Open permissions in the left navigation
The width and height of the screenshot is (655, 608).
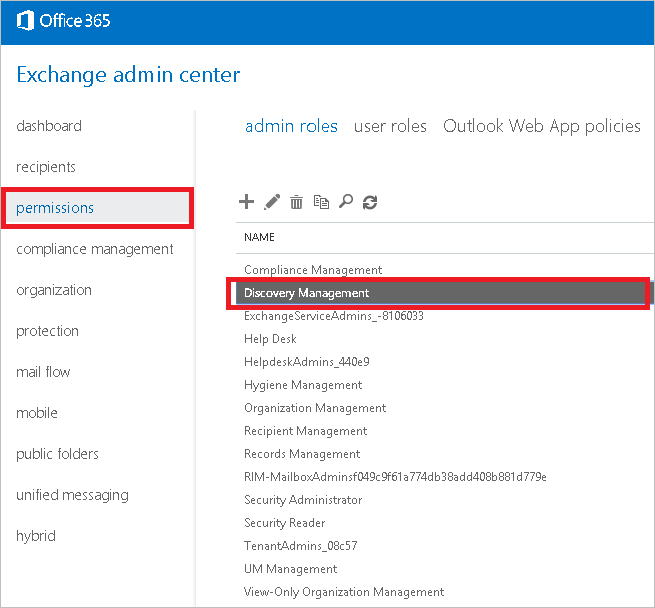click(98, 208)
